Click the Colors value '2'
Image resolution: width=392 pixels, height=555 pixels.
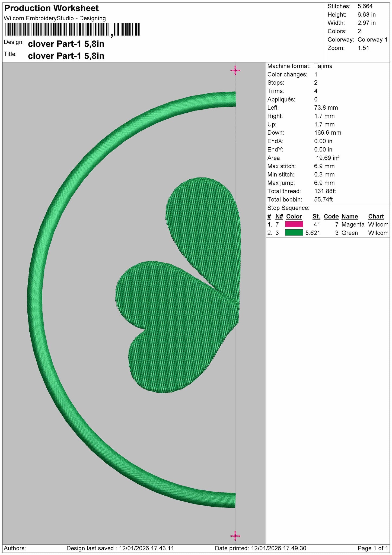(359, 31)
